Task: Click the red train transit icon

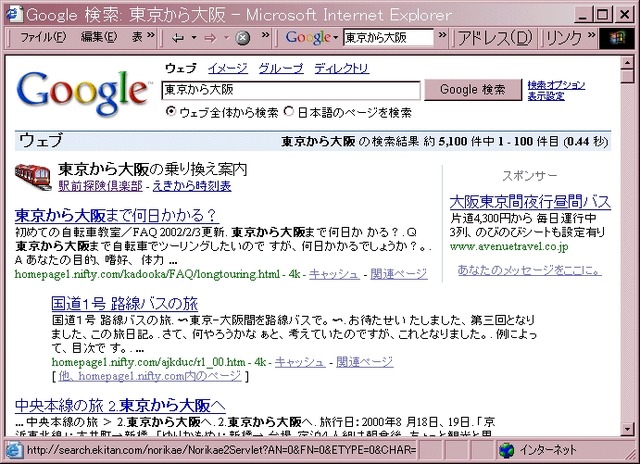Action: pyautogui.click(x=33, y=177)
